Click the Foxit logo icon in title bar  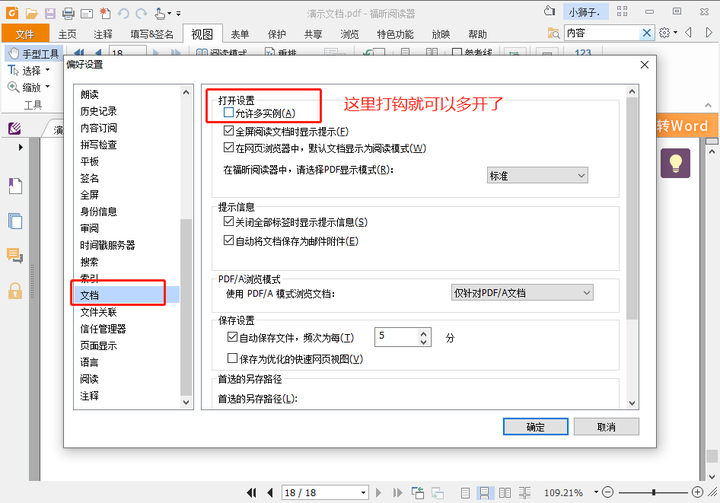click(x=12, y=13)
